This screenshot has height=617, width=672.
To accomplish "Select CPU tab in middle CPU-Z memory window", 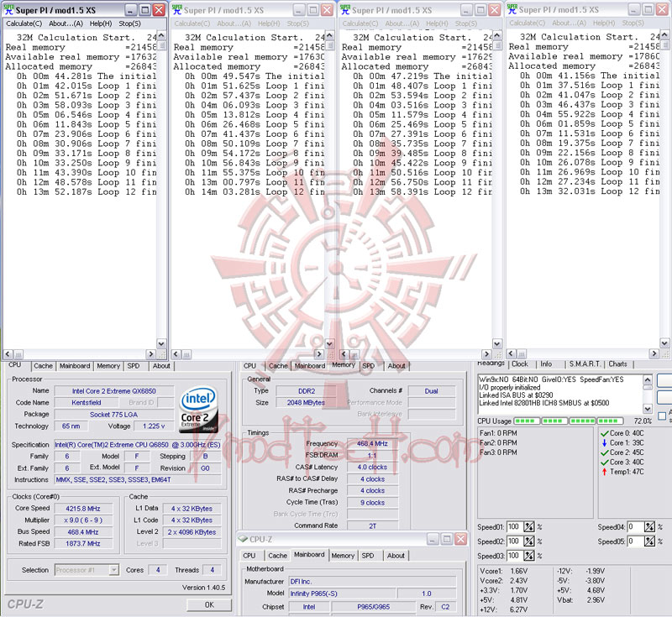I will pos(249,366).
